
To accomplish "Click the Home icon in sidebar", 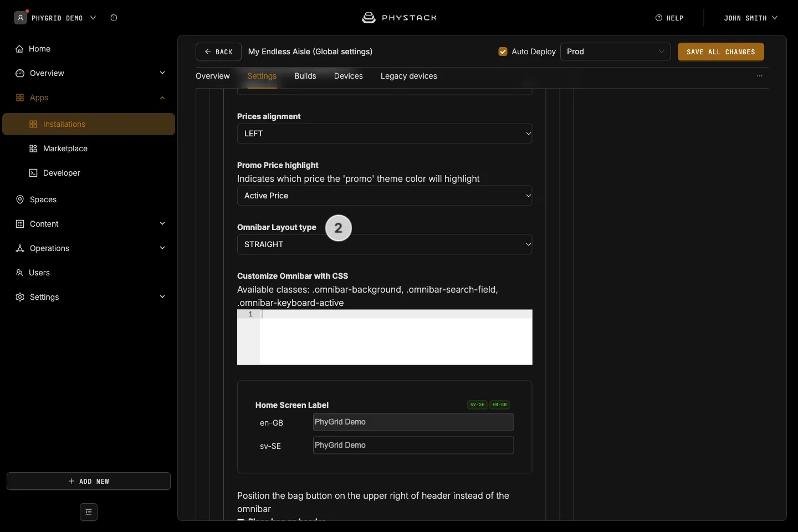I will tap(19, 49).
